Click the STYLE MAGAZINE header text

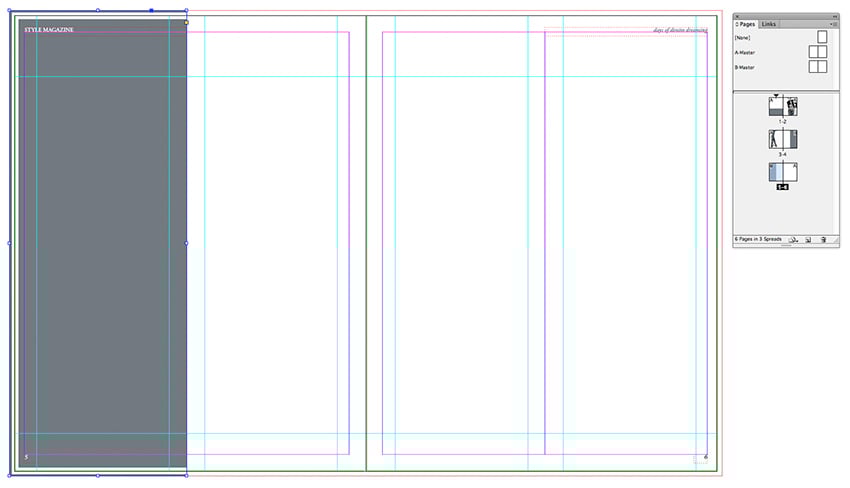coord(49,30)
